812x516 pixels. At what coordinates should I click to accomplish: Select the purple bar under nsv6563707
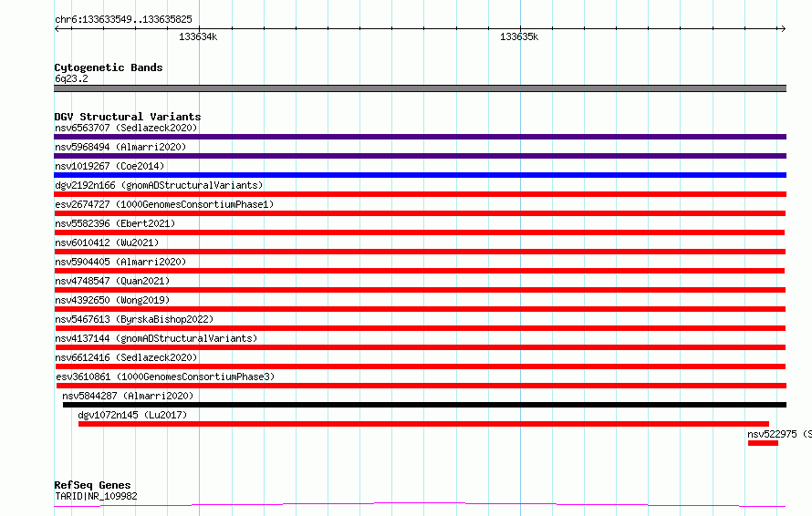[420, 137]
